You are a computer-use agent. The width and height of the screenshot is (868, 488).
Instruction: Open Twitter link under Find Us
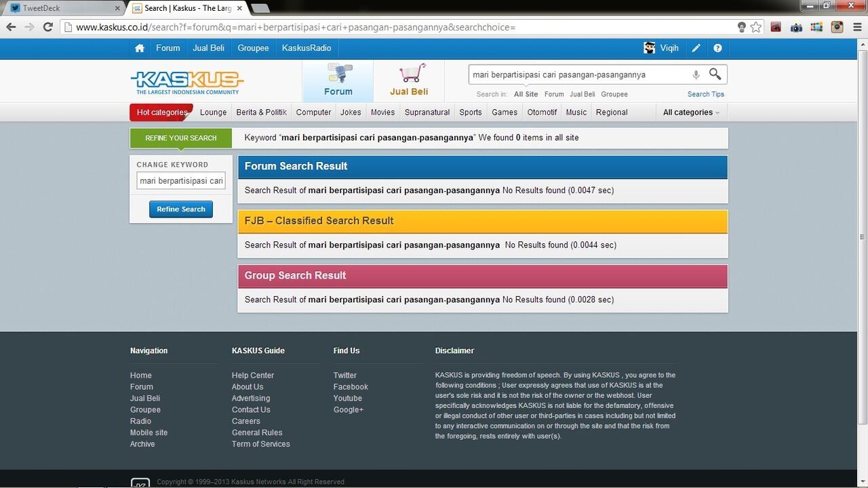(x=345, y=375)
